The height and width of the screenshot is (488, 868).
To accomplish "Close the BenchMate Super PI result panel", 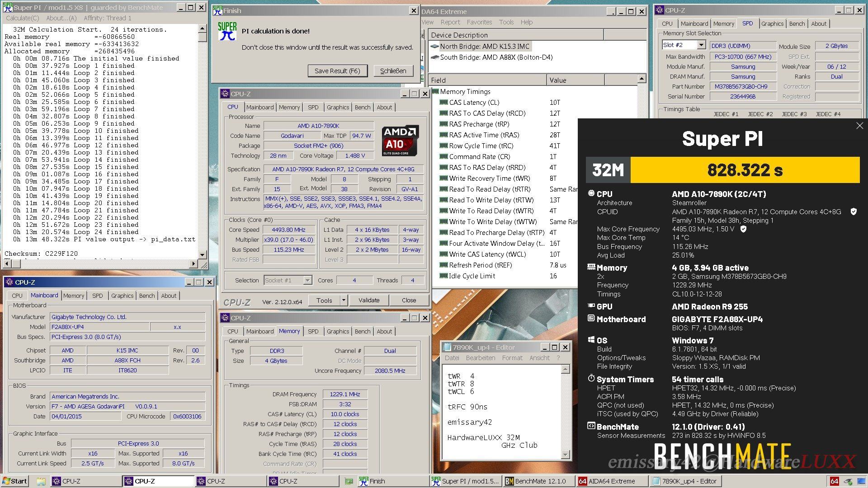I will (859, 126).
